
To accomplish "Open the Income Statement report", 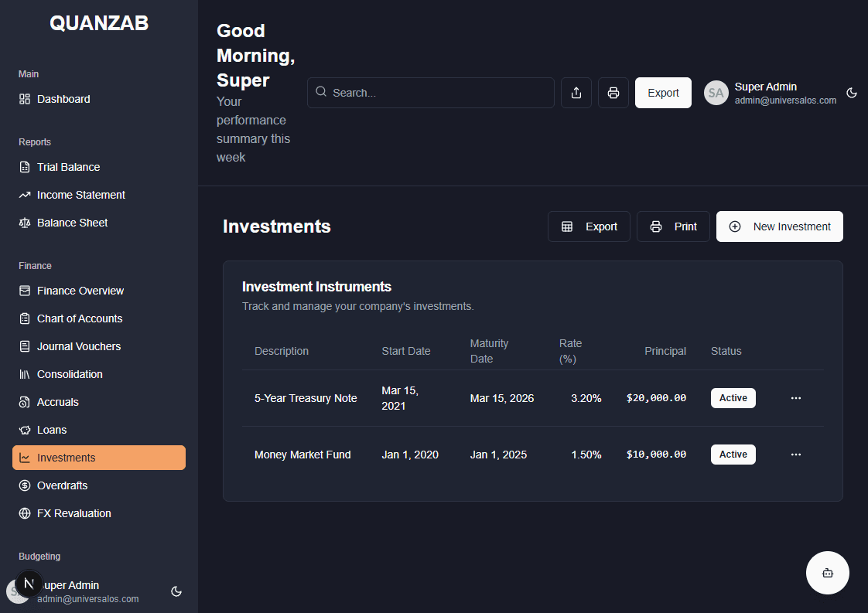I will click(99, 195).
